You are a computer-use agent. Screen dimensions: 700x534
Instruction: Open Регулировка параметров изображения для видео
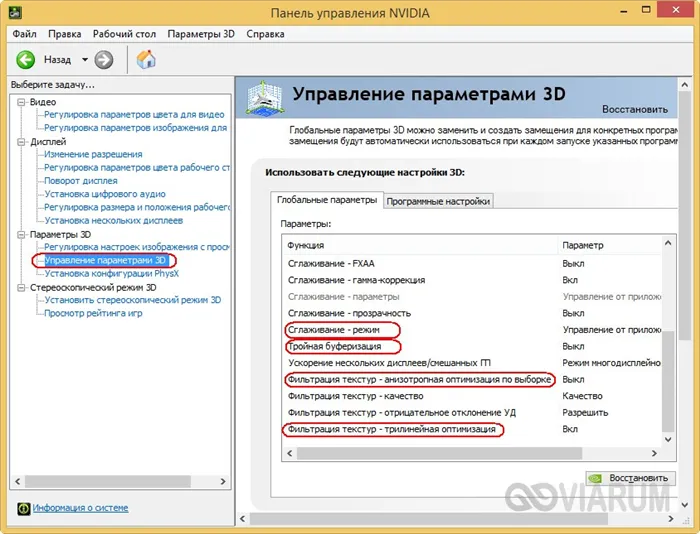(136, 128)
